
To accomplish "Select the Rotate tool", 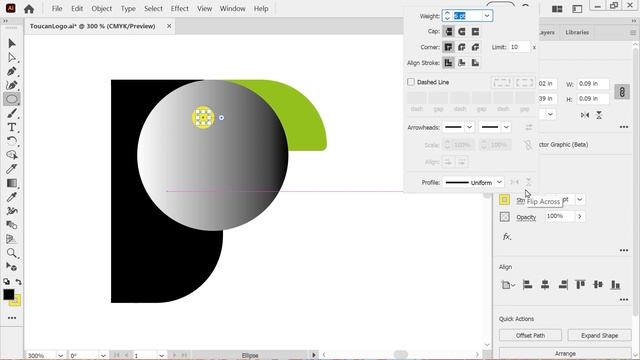I will pyautogui.click(x=12, y=141).
